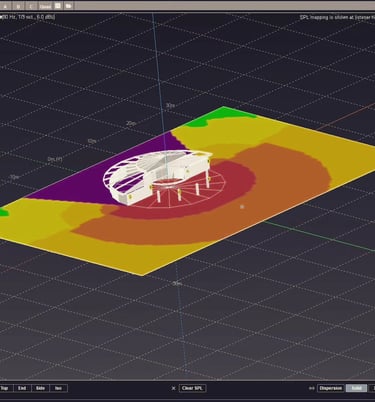Click the cross marker on orange zone
The width and height of the screenshot is (375, 402).
point(242,207)
